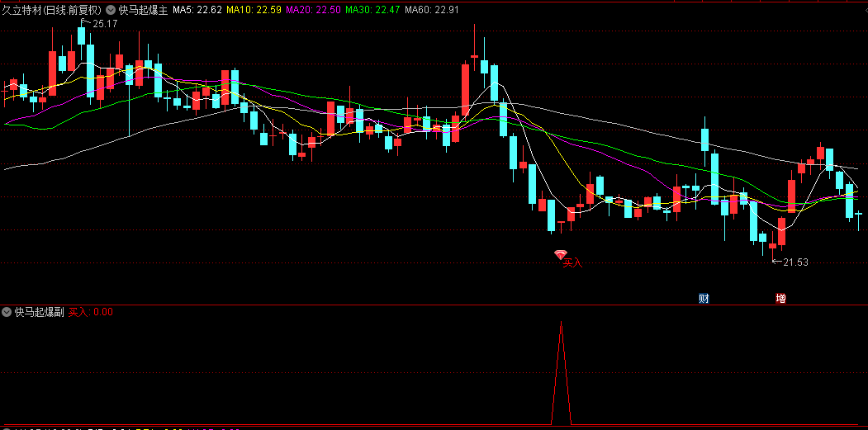Screen dimensions: 868x430
Task: Click the 25.17 high price label
Action: coord(105,24)
